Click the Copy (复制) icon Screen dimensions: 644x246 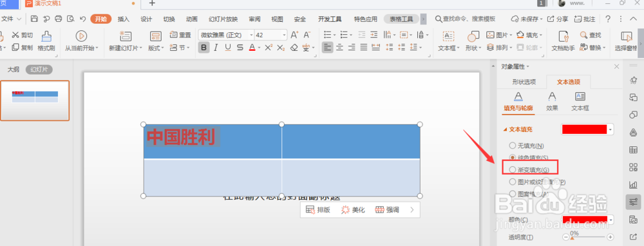(15, 47)
